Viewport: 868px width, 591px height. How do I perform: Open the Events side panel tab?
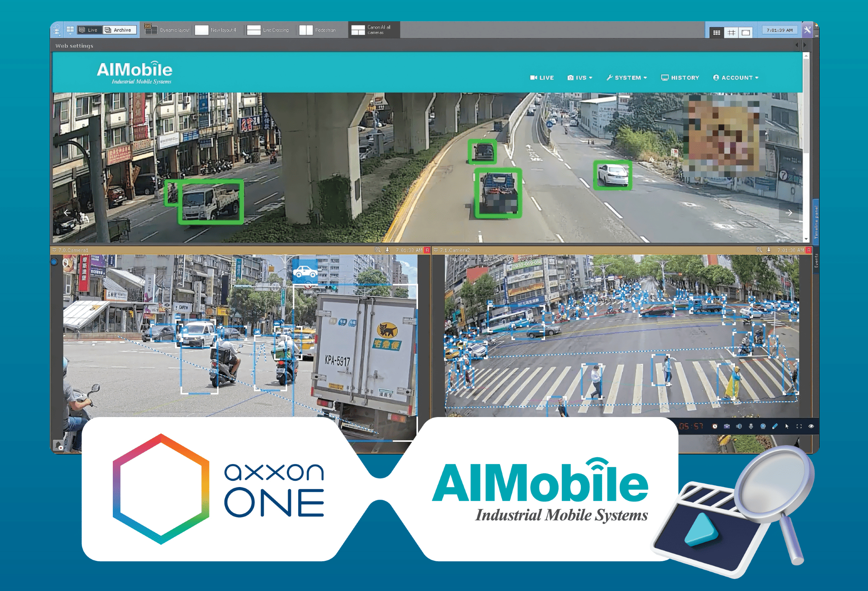tap(816, 260)
